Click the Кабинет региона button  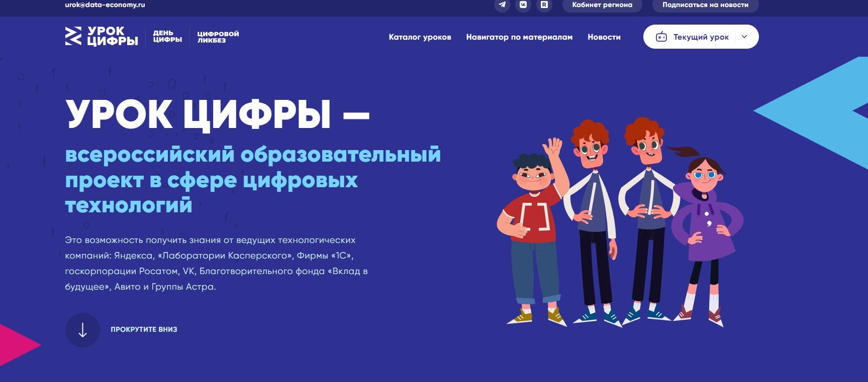point(602,5)
